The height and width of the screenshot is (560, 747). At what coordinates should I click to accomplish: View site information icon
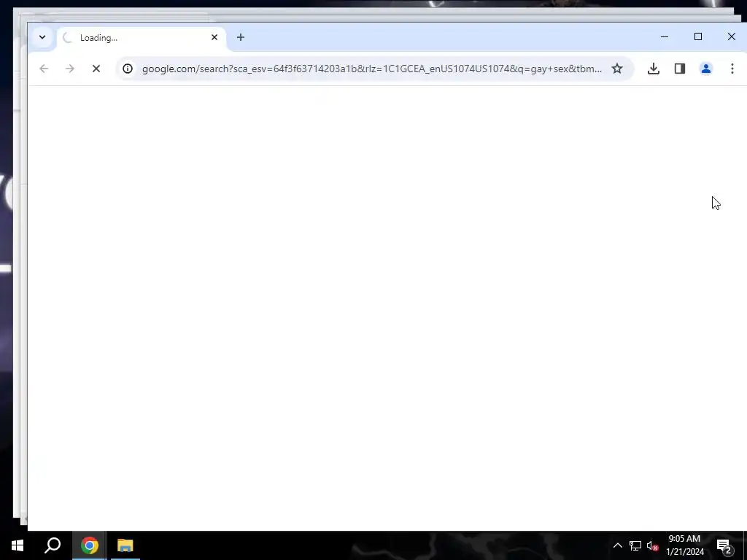tap(128, 69)
